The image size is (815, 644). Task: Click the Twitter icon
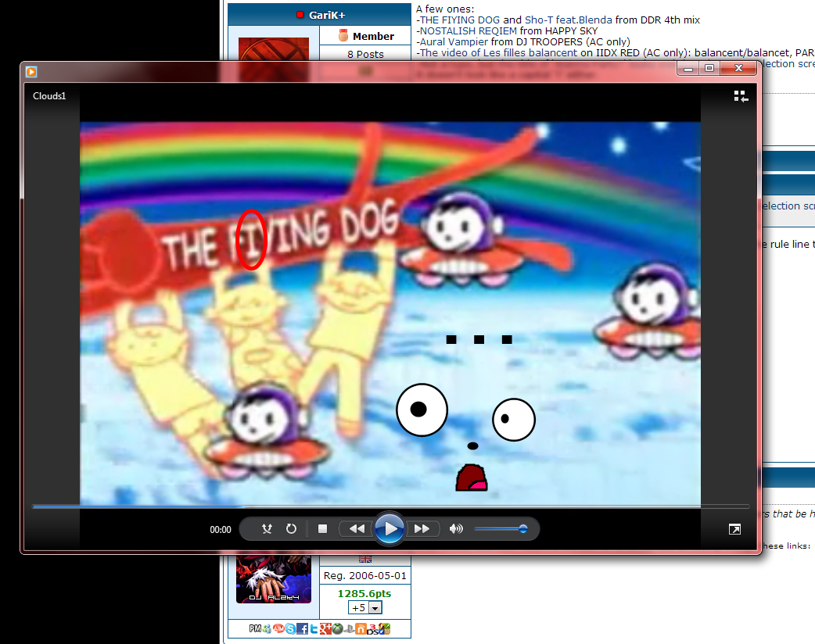tap(314, 629)
